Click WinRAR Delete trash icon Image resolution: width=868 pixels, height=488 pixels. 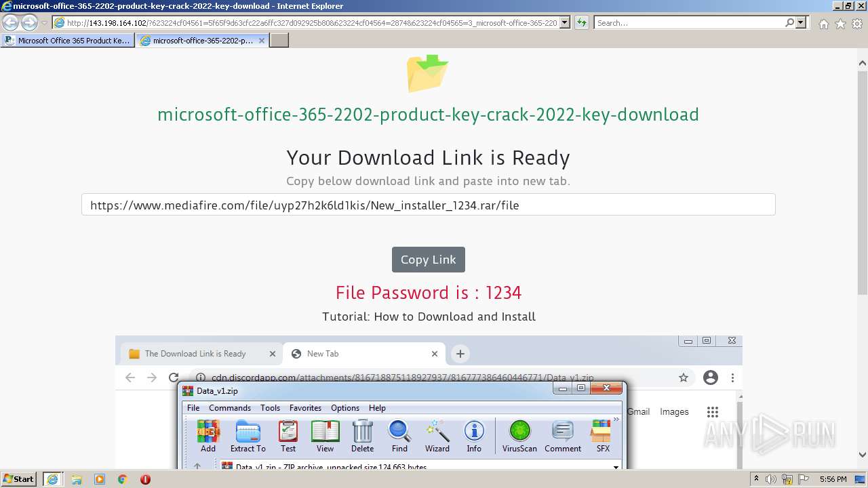coord(363,436)
